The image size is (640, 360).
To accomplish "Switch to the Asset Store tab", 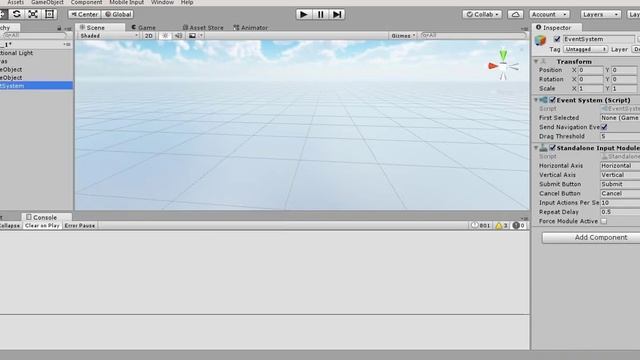I will coord(203,28).
